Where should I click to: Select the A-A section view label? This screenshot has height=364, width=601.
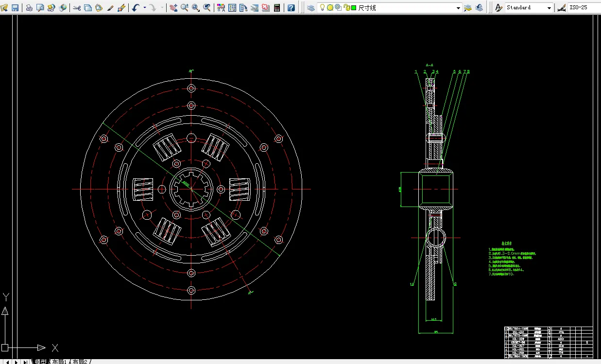[x=429, y=65]
